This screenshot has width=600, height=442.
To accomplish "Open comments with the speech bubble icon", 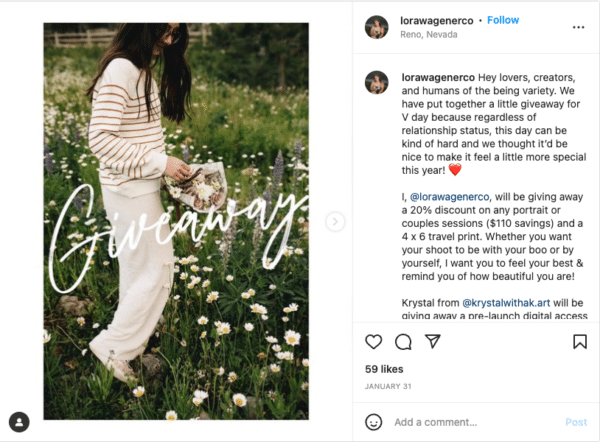I will point(403,342).
